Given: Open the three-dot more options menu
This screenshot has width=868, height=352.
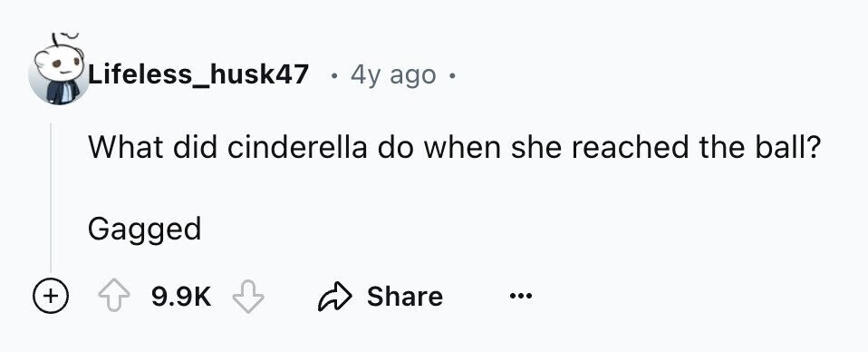Looking at the screenshot, I should coord(521,297).
